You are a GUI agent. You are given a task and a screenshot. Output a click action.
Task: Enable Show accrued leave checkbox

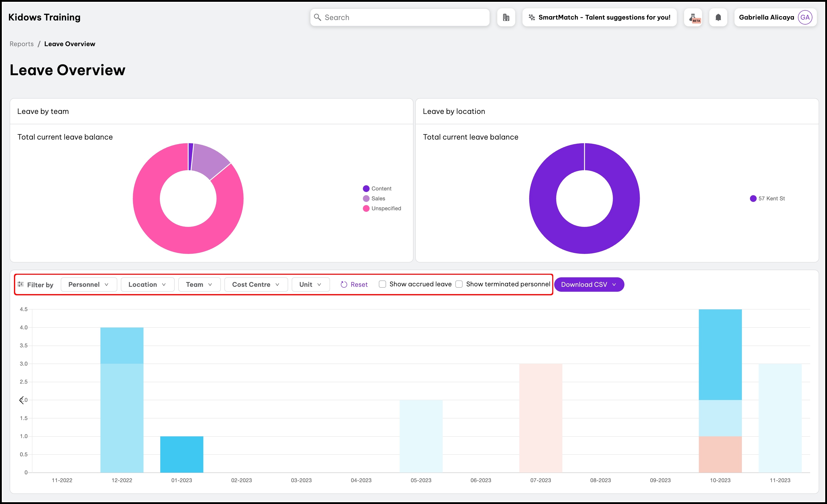point(382,284)
